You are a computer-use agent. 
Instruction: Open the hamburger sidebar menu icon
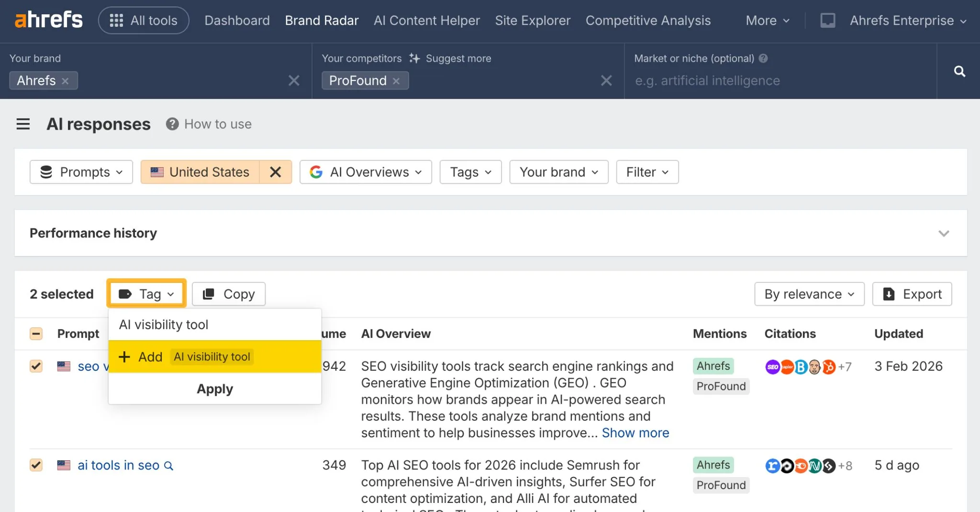(x=23, y=124)
